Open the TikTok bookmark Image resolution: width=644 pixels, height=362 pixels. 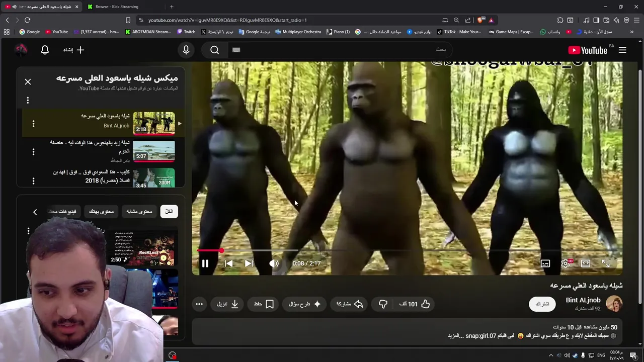(x=459, y=32)
